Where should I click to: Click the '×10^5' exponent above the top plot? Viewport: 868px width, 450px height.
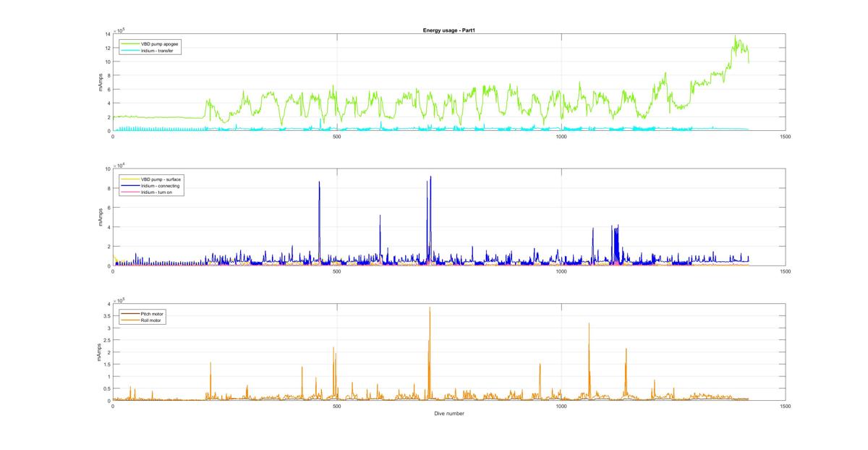[x=119, y=30]
